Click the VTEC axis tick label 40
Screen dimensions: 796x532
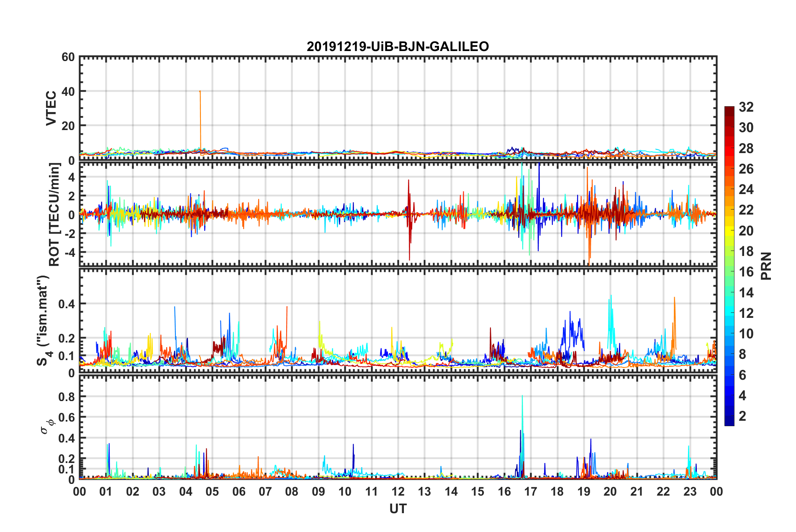[68, 91]
